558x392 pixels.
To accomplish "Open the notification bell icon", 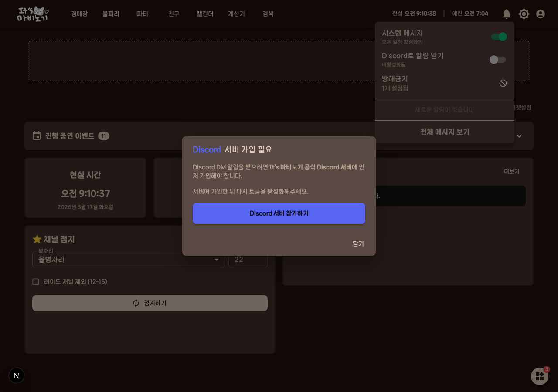I will (507, 14).
